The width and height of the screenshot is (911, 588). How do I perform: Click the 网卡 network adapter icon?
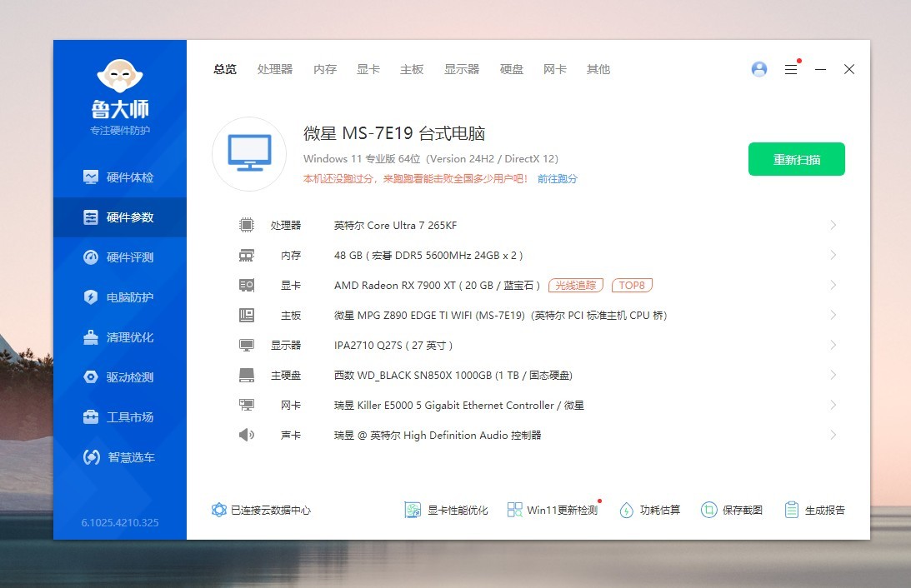click(x=247, y=405)
